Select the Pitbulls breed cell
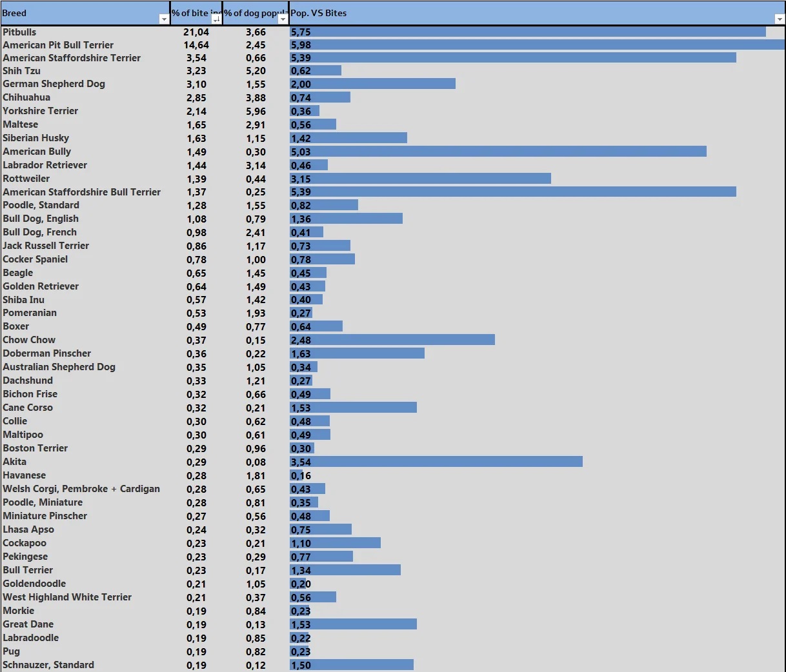 coord(19,32)
